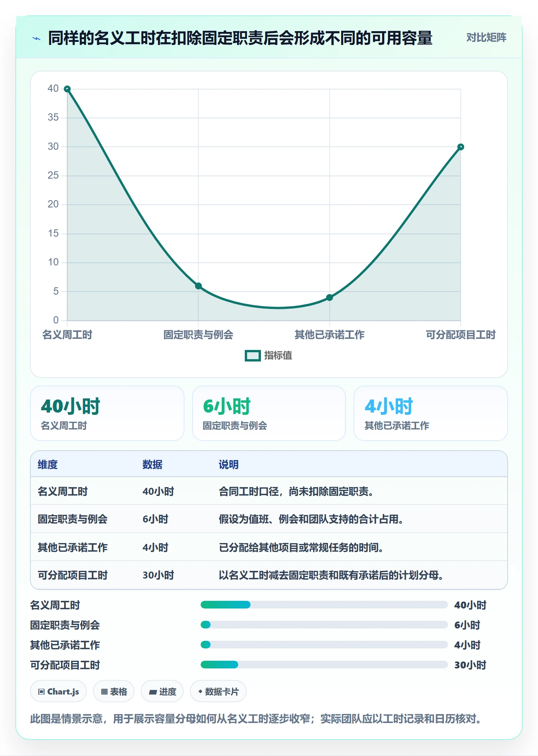538x756 pixels.
Task: Click the lightning icon beside the title
Action: pos(37,38)
